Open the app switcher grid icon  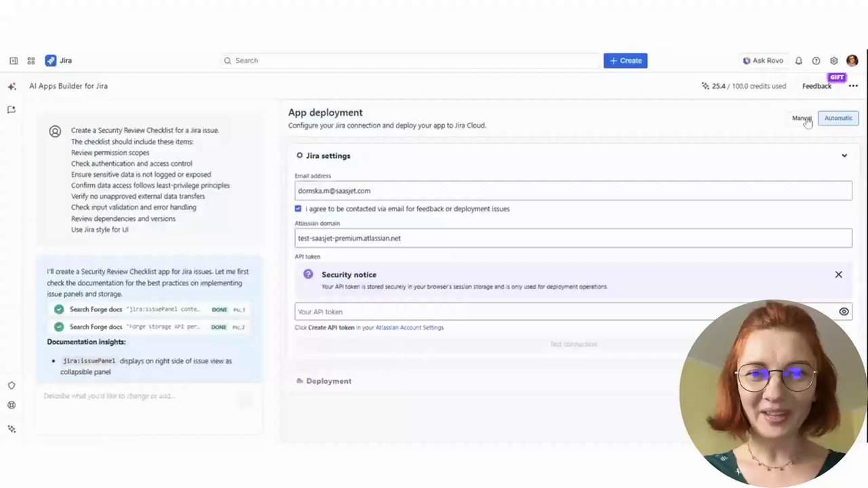click(31, 60)
